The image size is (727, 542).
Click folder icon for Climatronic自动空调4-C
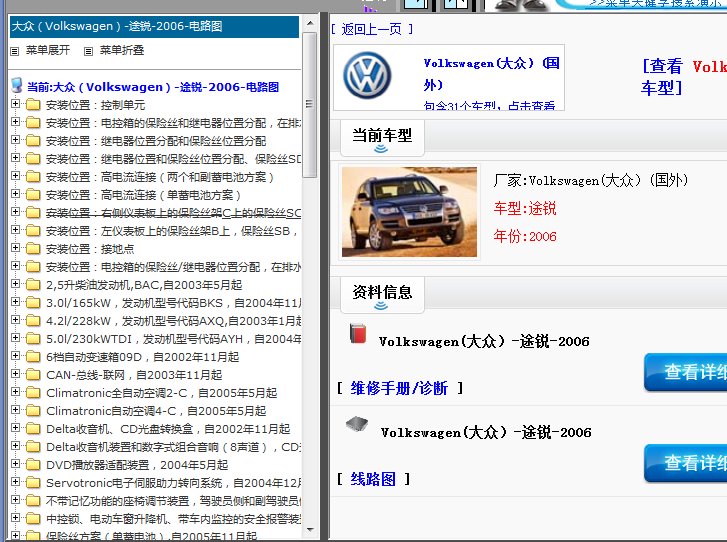(33, 411)
